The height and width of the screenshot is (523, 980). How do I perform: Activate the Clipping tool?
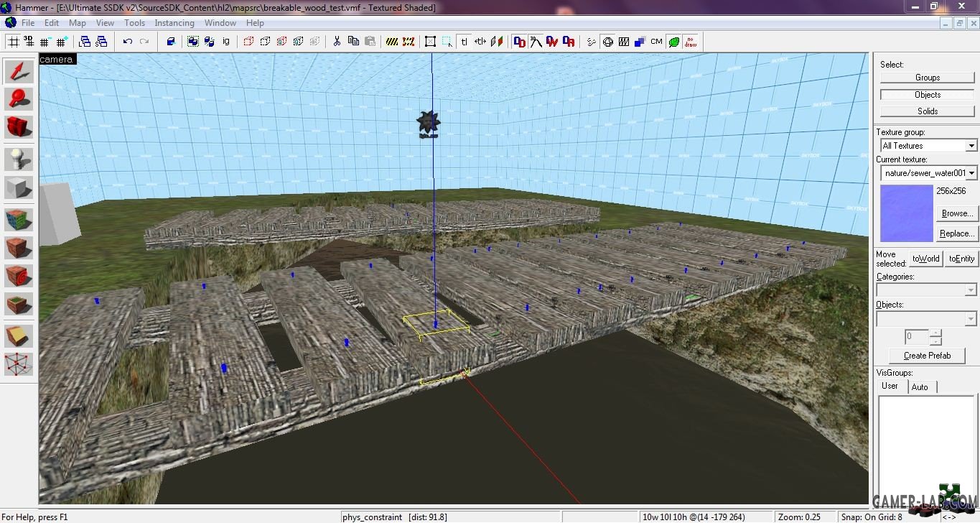point(19,336)
